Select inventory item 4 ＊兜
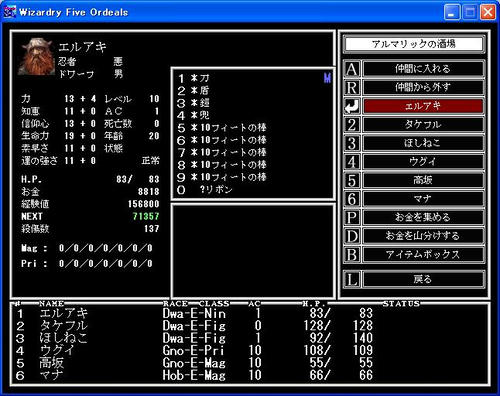 click(x=193, y=115)
